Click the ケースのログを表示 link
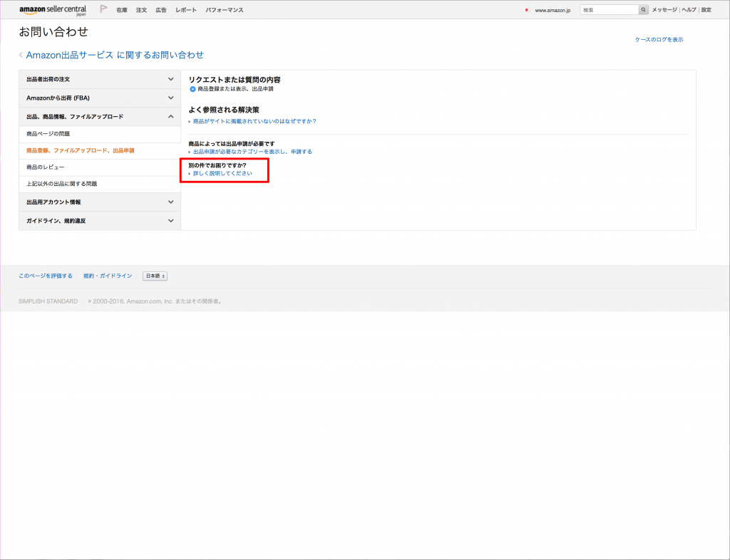 point(659,39)
